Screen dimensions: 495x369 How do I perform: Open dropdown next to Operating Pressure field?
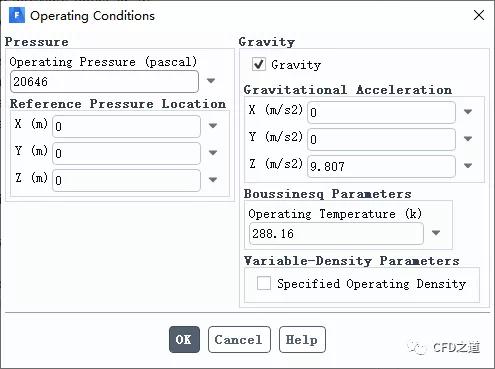tap(211, 81)
